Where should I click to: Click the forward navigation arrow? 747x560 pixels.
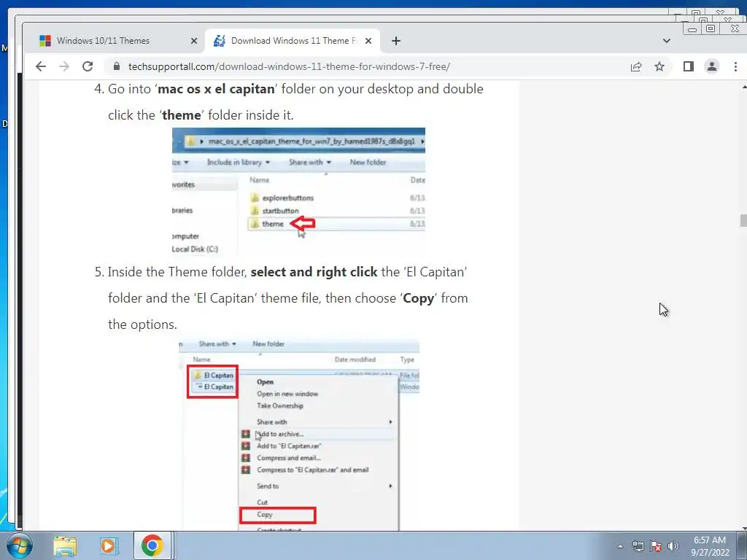click(x=64, y=66)
